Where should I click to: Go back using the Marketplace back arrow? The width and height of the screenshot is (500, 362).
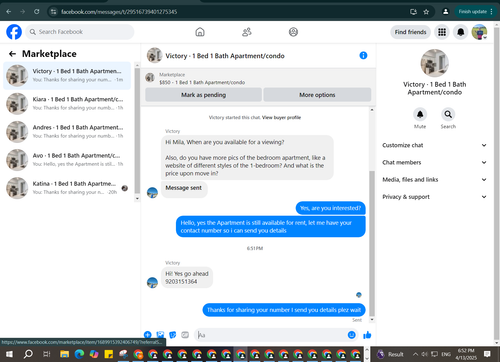pos(12,54)
